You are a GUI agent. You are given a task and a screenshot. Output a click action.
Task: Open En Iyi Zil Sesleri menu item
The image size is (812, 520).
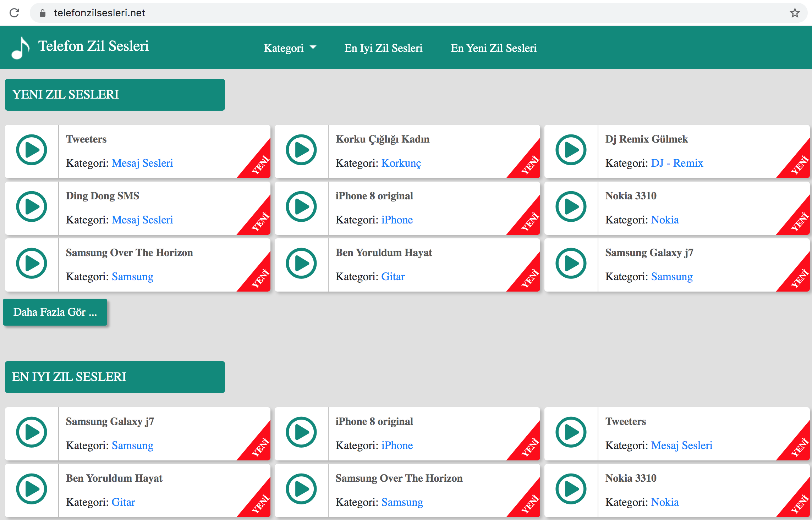(383, 48)
